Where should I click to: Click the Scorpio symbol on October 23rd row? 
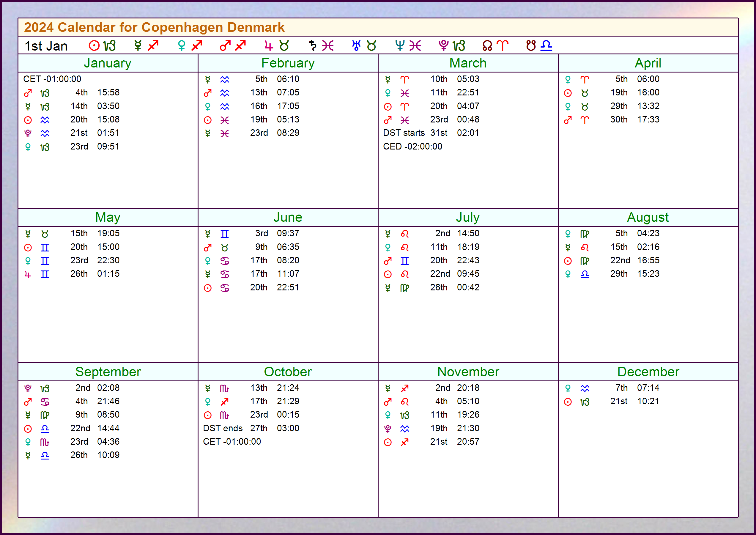pyautogui.click(x=225, y=416)
